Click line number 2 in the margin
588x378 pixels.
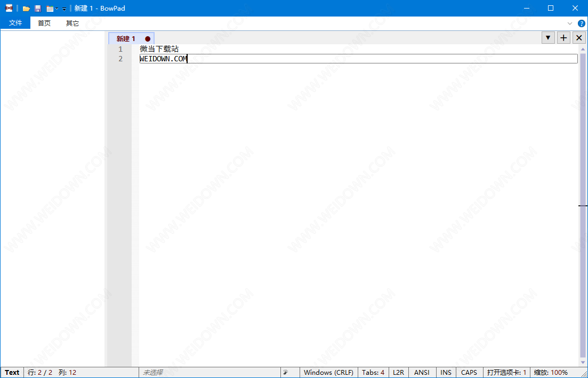(x=120, y=59)
